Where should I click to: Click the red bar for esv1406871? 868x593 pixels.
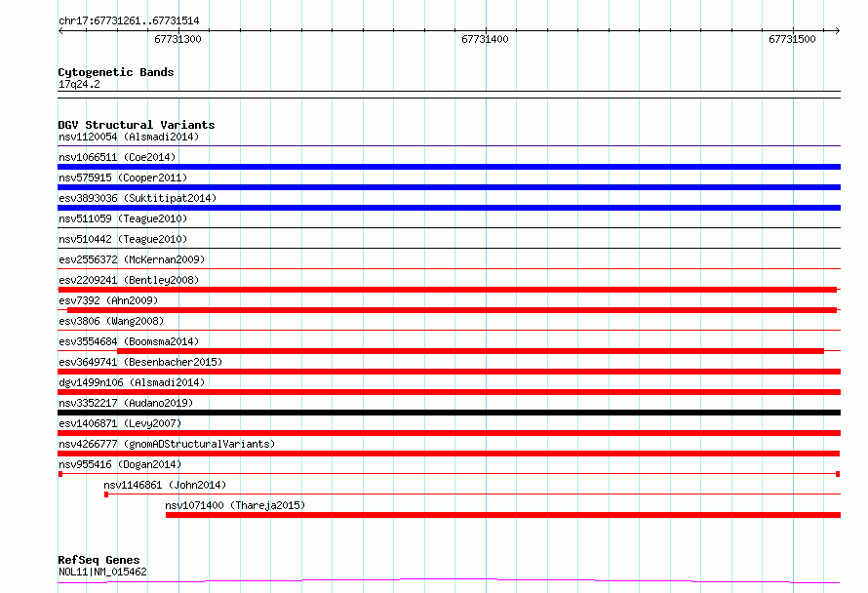pyautogui.click(x=449, y=433)
